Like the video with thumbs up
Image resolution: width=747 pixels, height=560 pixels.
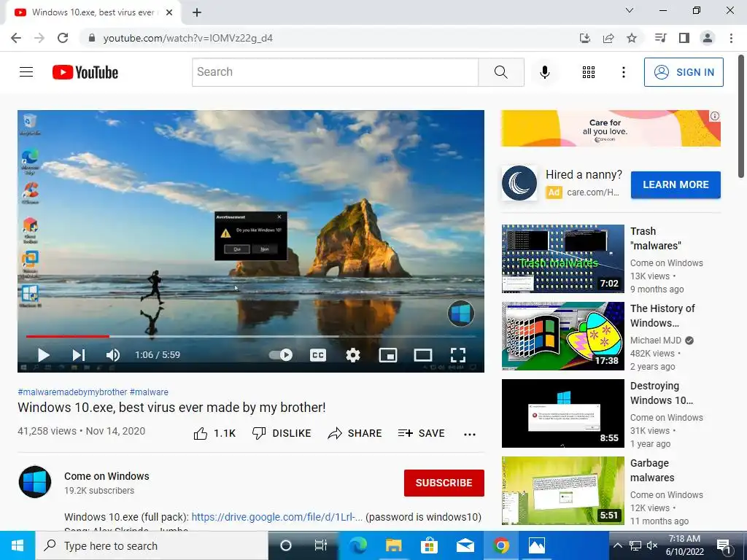(214, 433)
